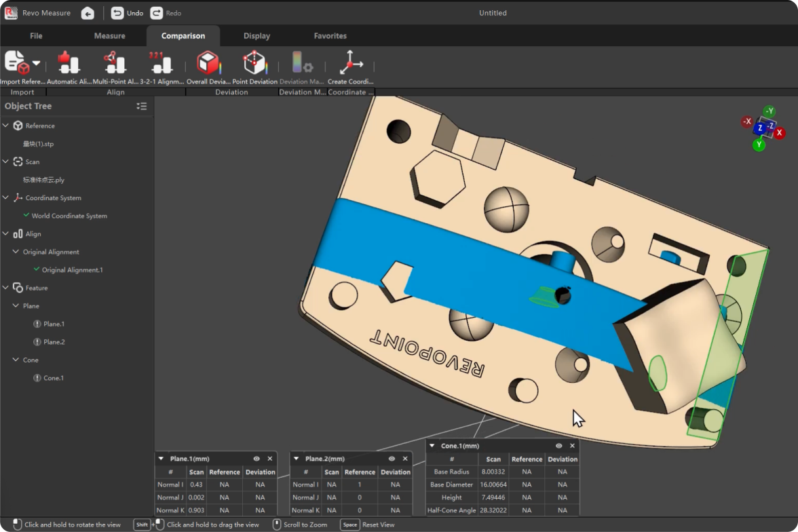
Task: Select the Reference cube icon in tree
Action: [x=18, y=126]
